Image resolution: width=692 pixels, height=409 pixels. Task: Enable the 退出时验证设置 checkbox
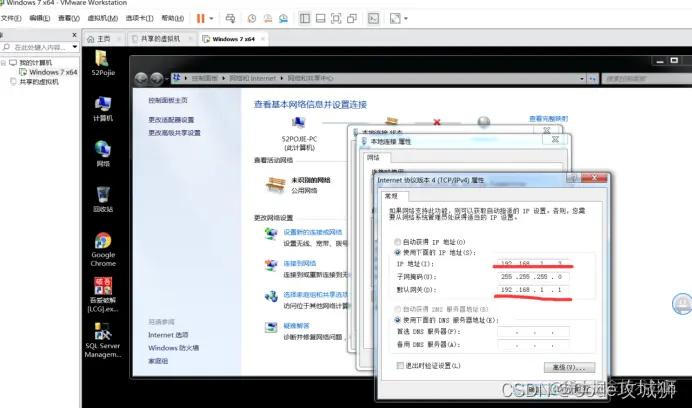tap(400, 365)
